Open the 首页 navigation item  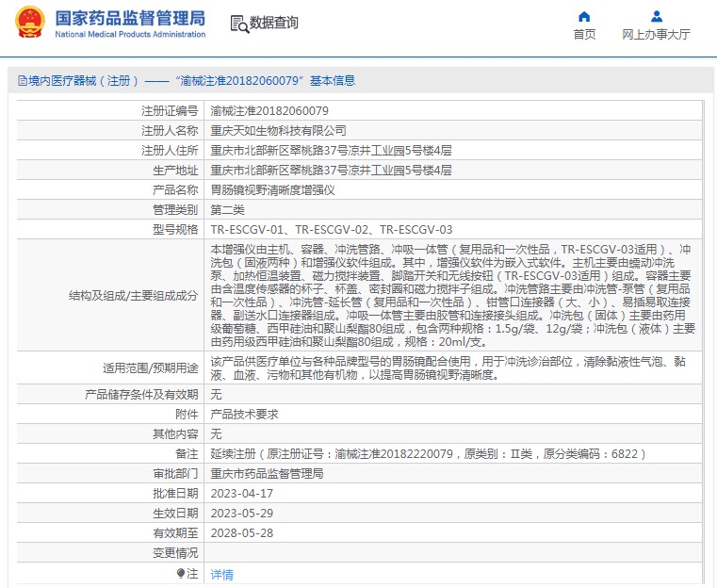pyautogui.click(x=584, y=35)
